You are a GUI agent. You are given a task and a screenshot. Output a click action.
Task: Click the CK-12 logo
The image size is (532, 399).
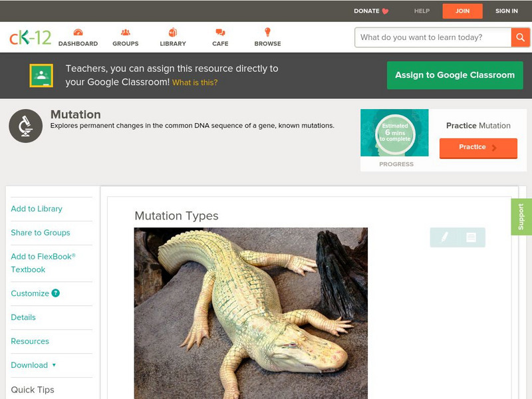pyautogui.click(x=30, y=37)
